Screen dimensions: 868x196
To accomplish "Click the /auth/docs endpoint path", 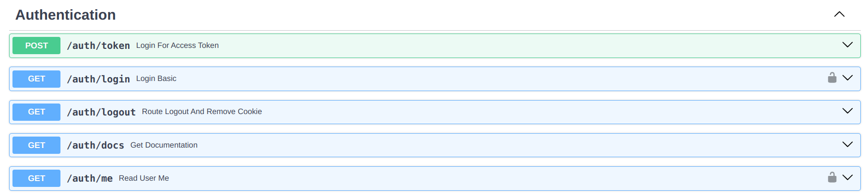I will click(95, 145).
